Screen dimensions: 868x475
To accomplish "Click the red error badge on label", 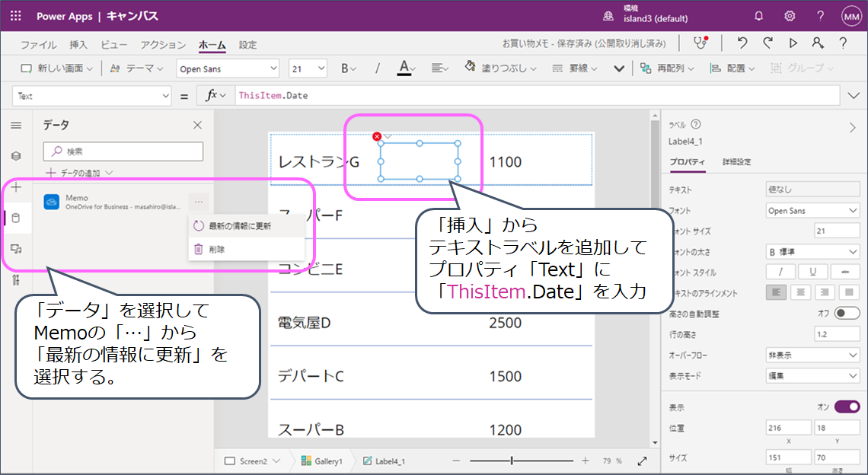I will click(377, 136).
